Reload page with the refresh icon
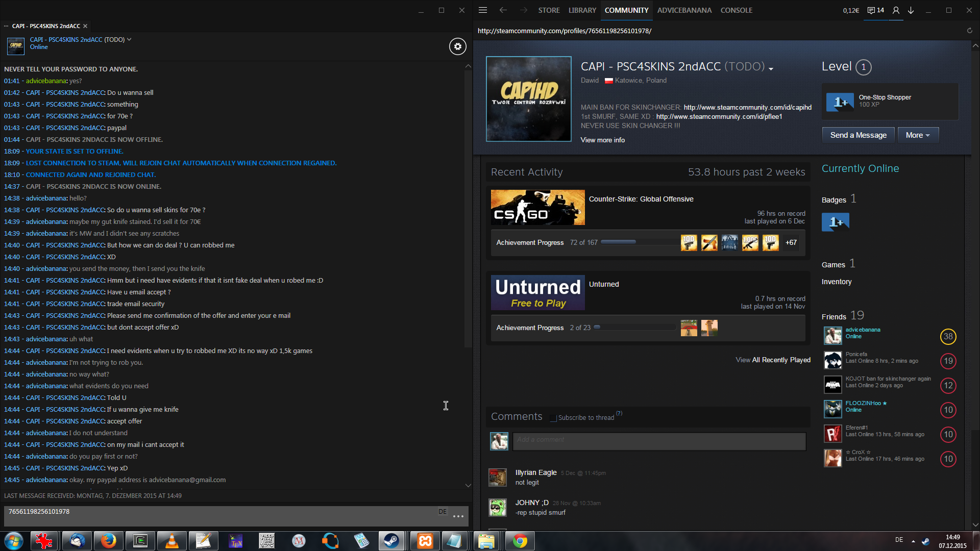The image size is (980, 551). click(970, 31)
